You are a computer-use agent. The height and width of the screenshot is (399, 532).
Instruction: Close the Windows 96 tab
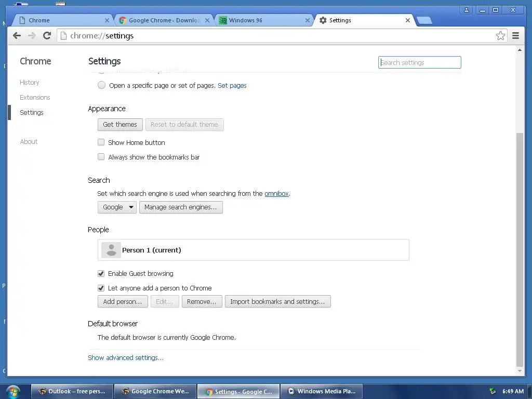click(308, 20)
